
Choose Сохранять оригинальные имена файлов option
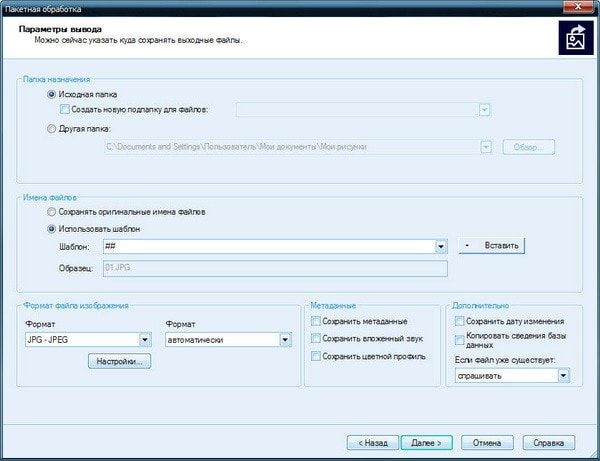[51, 212]
